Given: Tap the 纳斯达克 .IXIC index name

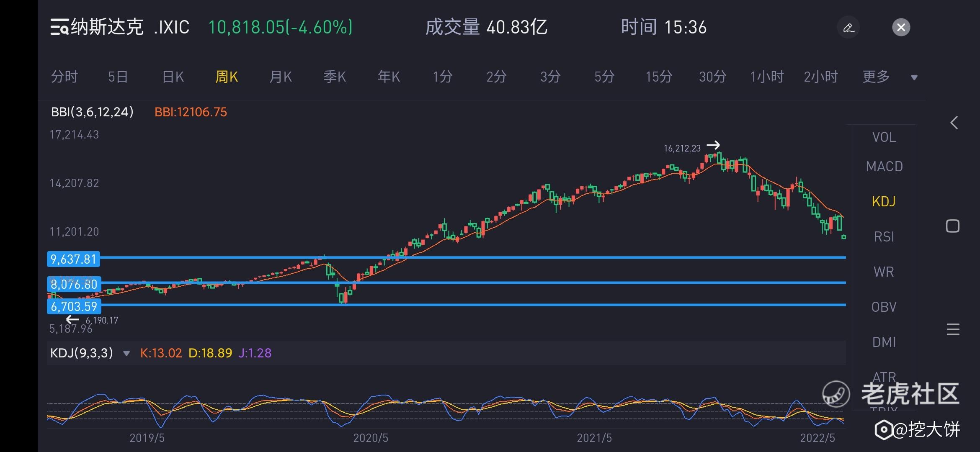Looking at the screenshot, I should 130,28.
